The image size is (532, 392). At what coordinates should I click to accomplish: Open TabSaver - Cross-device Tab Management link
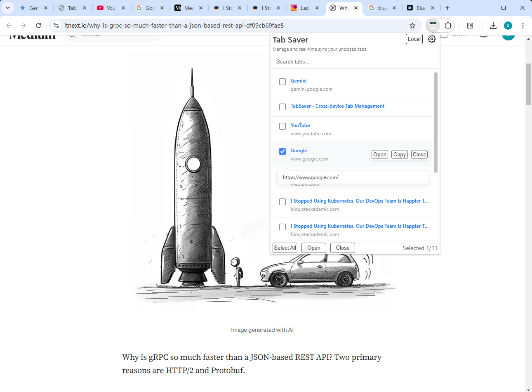(x=337, y=106)
